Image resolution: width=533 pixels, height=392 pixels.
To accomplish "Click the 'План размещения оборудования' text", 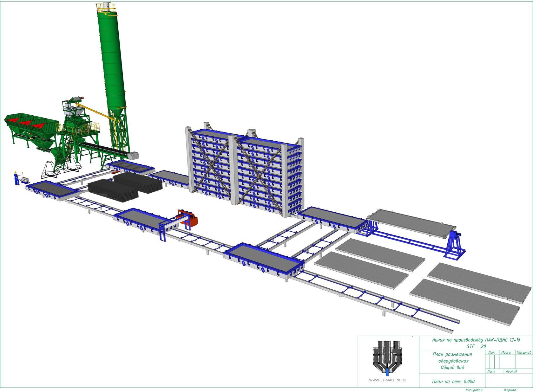I will [x=452, y=357].
